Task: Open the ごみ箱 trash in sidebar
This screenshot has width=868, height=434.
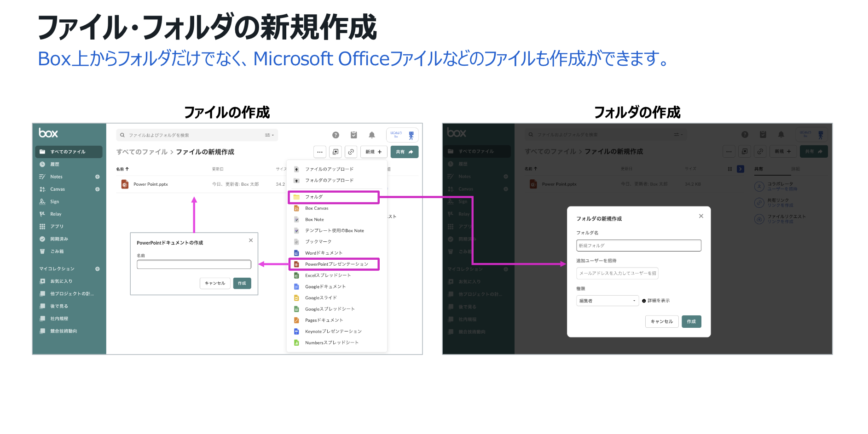Action: pos(57,251)
